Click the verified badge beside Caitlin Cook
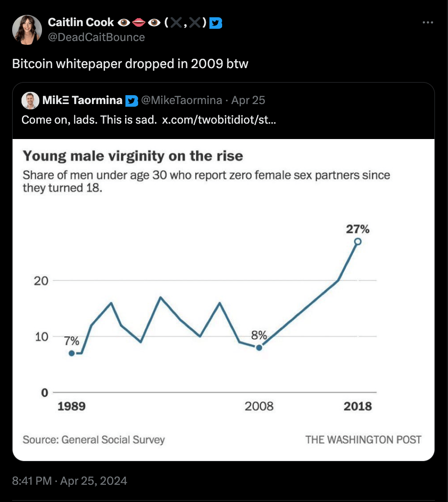This screenshot has height=502, width=448. pos(216,22)
